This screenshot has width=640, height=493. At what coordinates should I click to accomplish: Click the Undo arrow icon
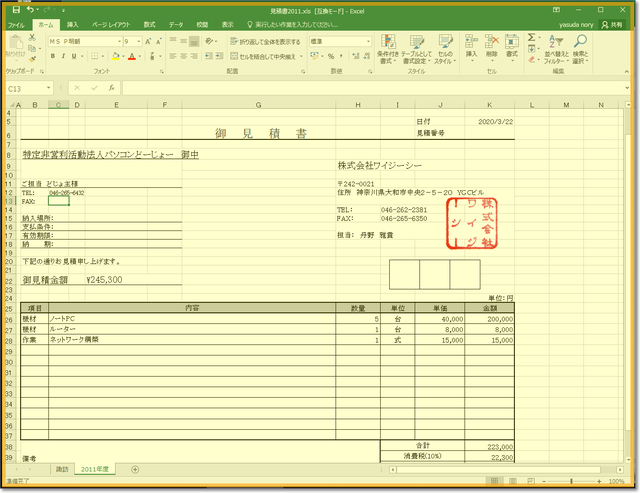[x=31, y=9]
